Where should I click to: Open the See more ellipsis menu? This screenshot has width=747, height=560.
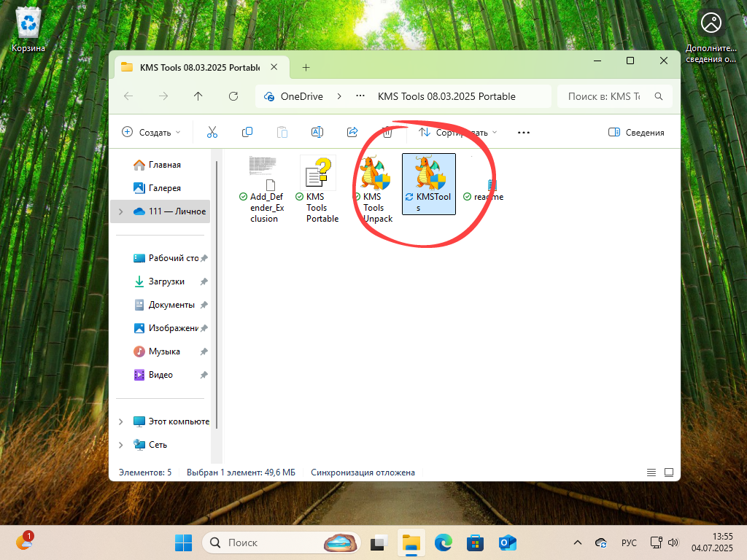(523, 132)
